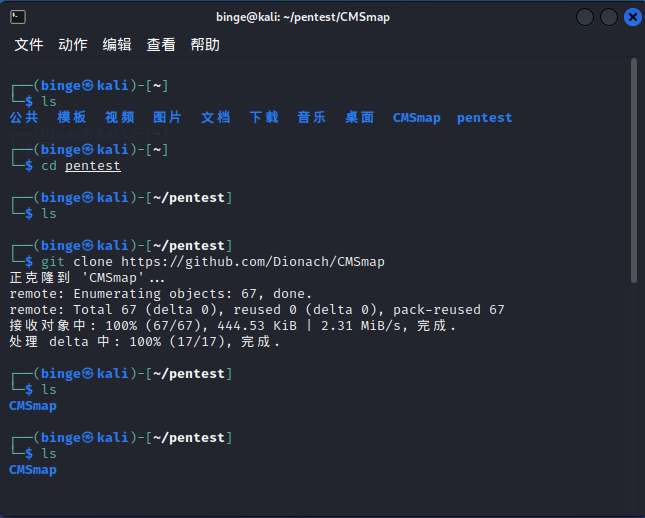The image size is (645, 518).
Task: Click the window title binge@kali: ~/pentest/CMSmap
Action: [303, 17]
